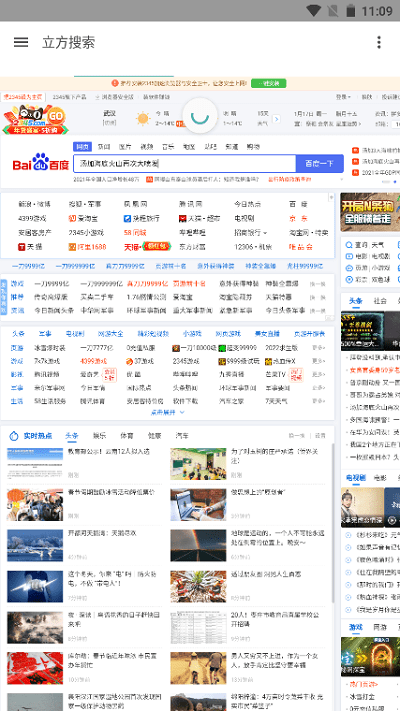Switch to the 电视剧 sidebar tab
This screenshot has height=711, width=400.
[356, 477]
